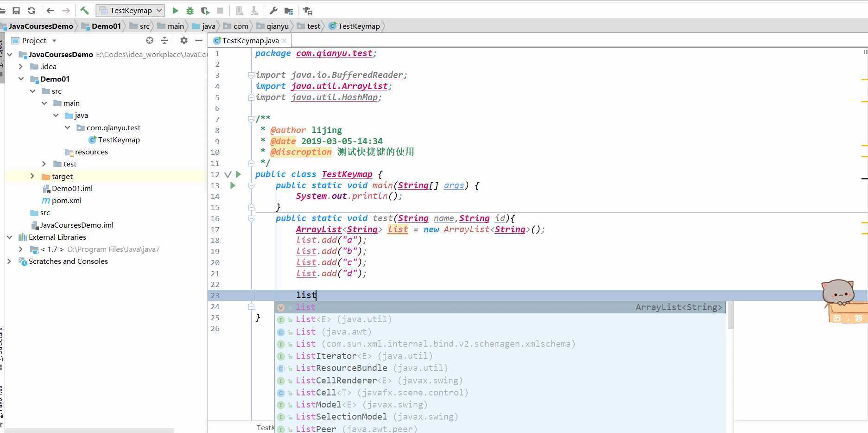This screenshot has width=868, height=433.
Task: Hide the Project panel with minus icon
Action: click(x=199, y=40)
